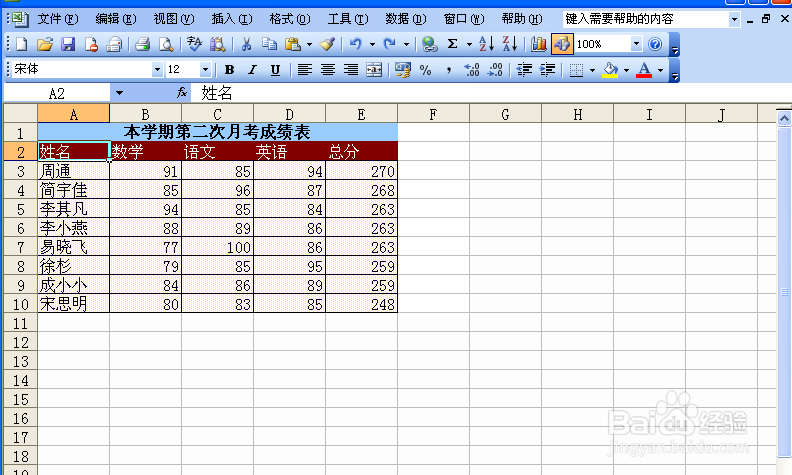Open the 文件 menu

pyautogui.click(x=58, y=19)
